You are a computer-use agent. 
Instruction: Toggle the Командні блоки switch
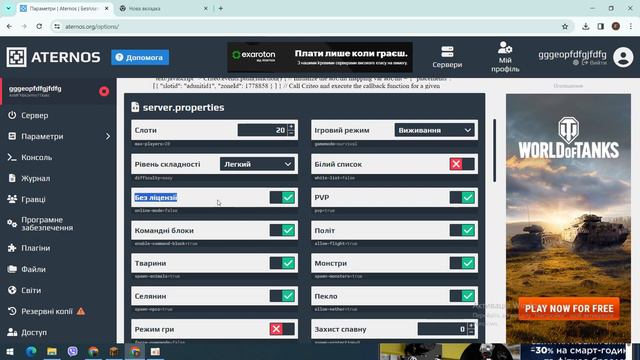(x=282, y=230)
